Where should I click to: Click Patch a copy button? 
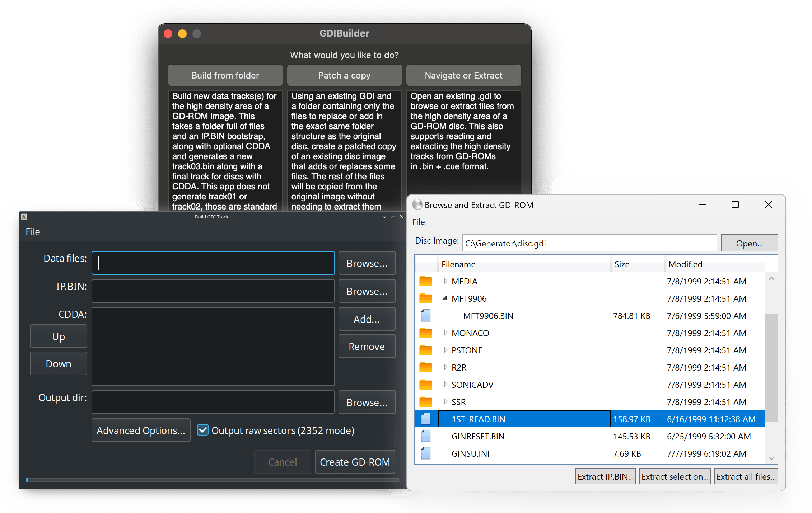click(x=345, y=75)
